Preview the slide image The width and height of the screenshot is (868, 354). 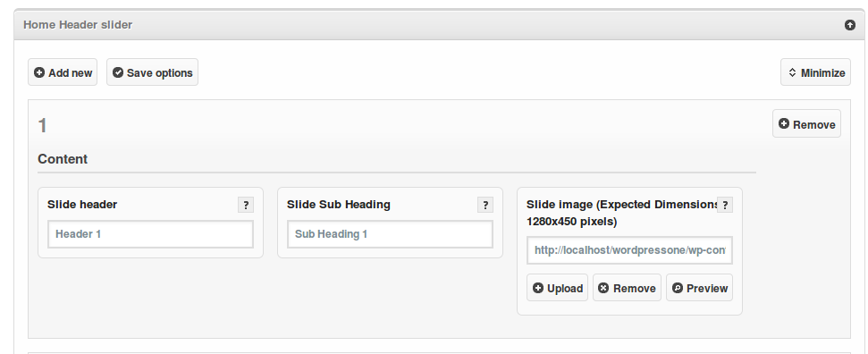pos(699,288)
